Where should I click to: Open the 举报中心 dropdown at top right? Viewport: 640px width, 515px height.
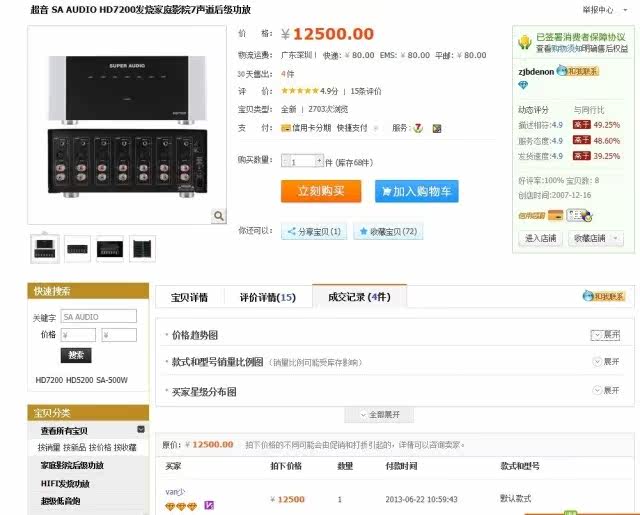tap(601, 9)
